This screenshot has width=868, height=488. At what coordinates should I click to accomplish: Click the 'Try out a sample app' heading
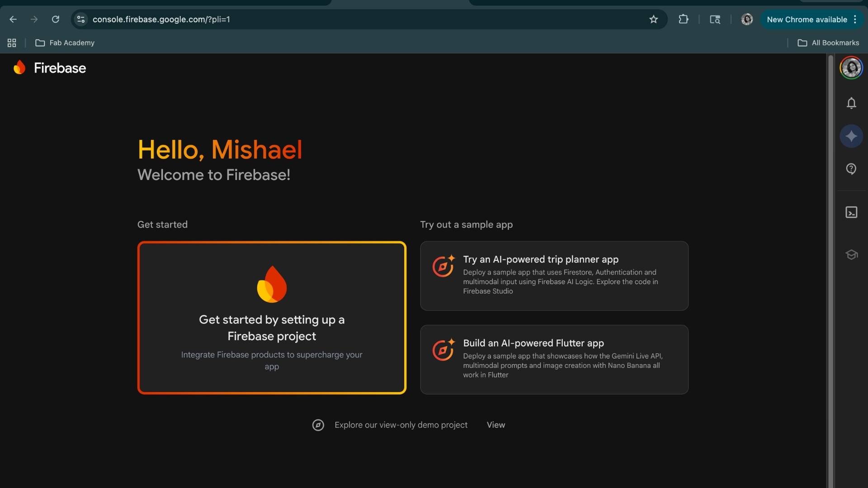pyautogui.click(x=467, y=225)
